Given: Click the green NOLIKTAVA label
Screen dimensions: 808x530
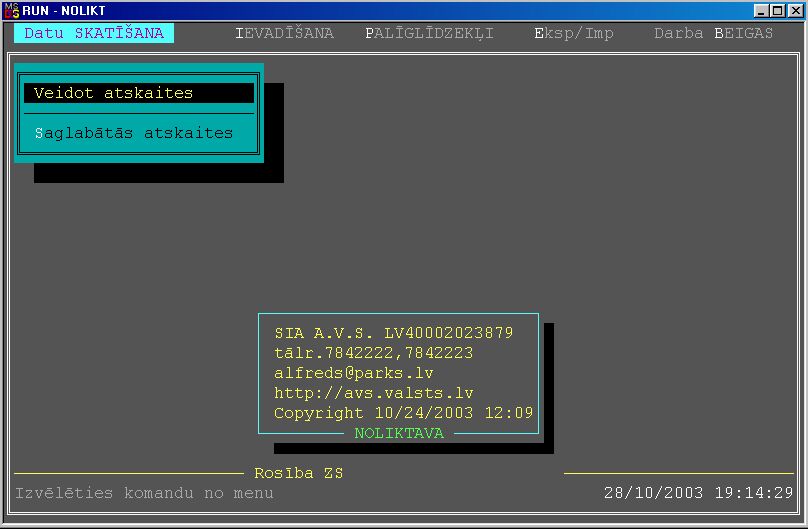Looking at the screenshot, I should [x=399, y=433].
